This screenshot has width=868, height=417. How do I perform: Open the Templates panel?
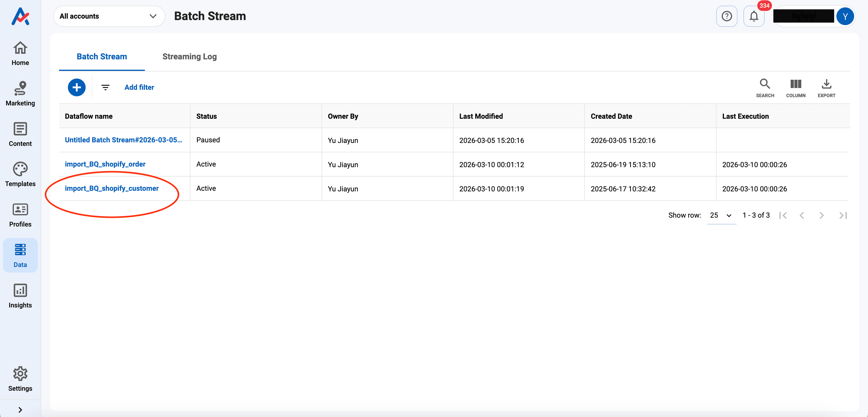coord(20,174)
